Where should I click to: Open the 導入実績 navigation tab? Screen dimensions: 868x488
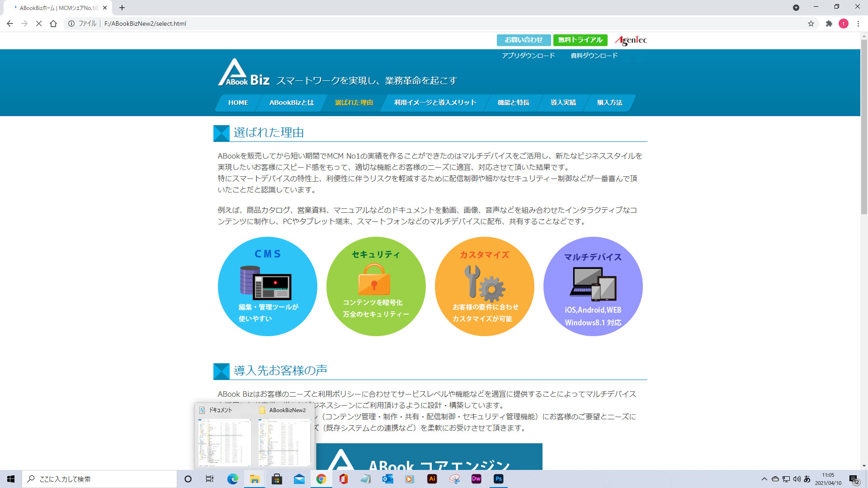(x=563, y=103)
